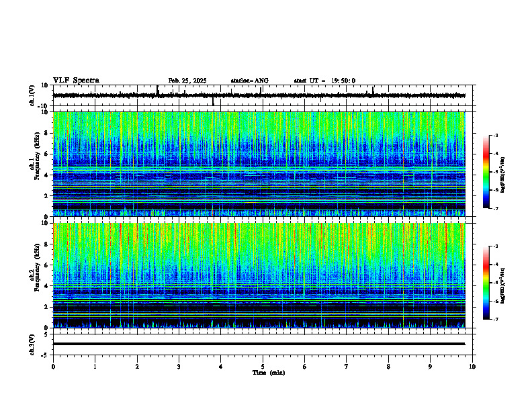This screenshot has width=532, height=411.
Task: Click the ch.1 spectrogram color scale bar
Action: click(486, 172)
